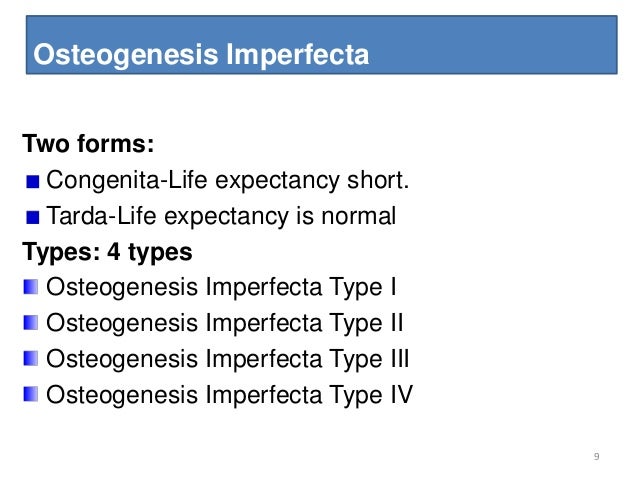Click the word 'Tarda'
This screenshot has width=638, height=479.
[x=78, y=216]
